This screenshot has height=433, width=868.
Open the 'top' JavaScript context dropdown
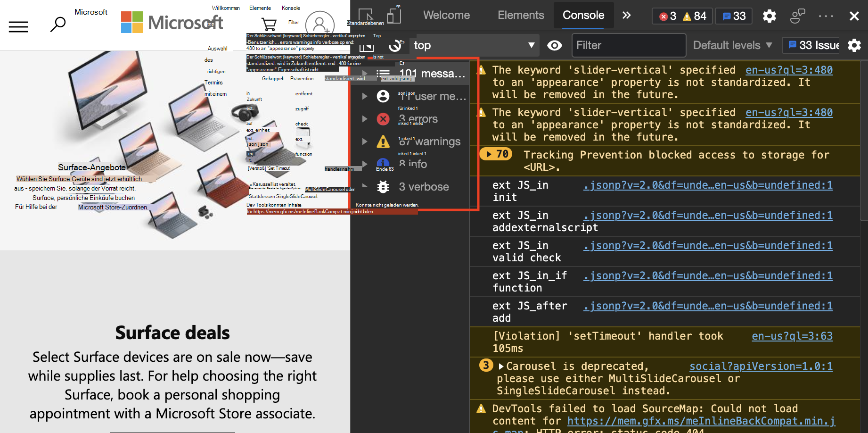(475, 45)
